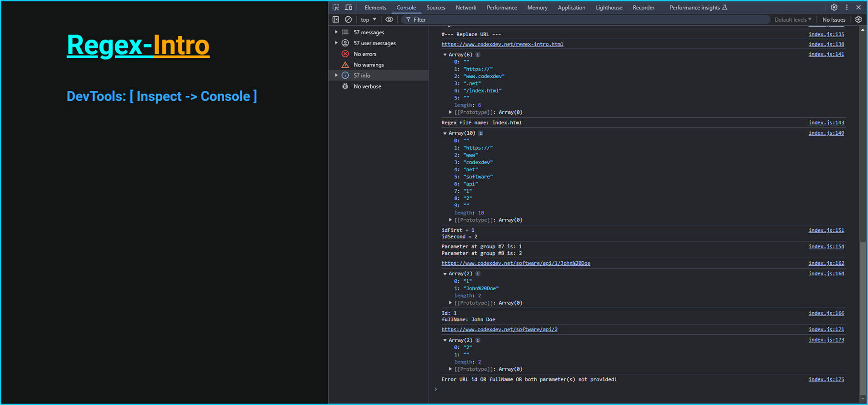The image size is (868, 405).
Task: Expand the 57 messages sidebar group
Action: 336,33
